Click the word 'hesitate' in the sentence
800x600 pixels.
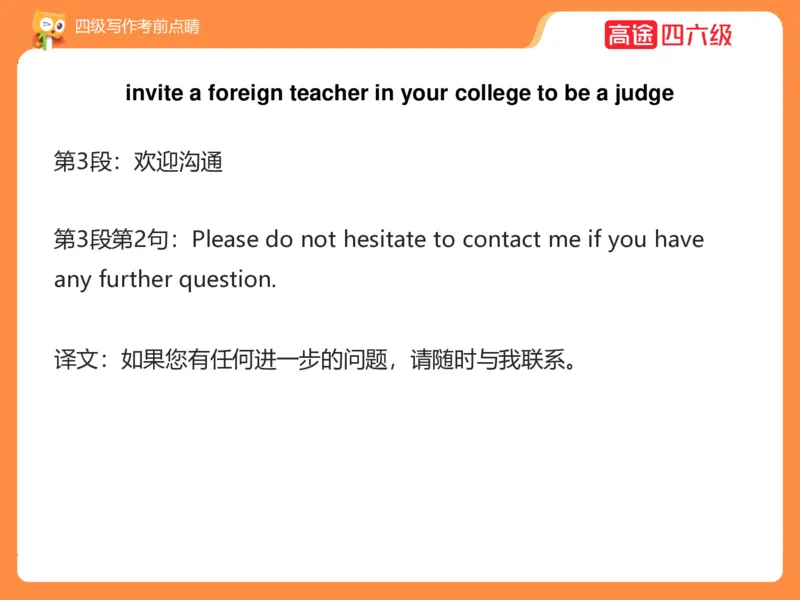click(385, 240)
